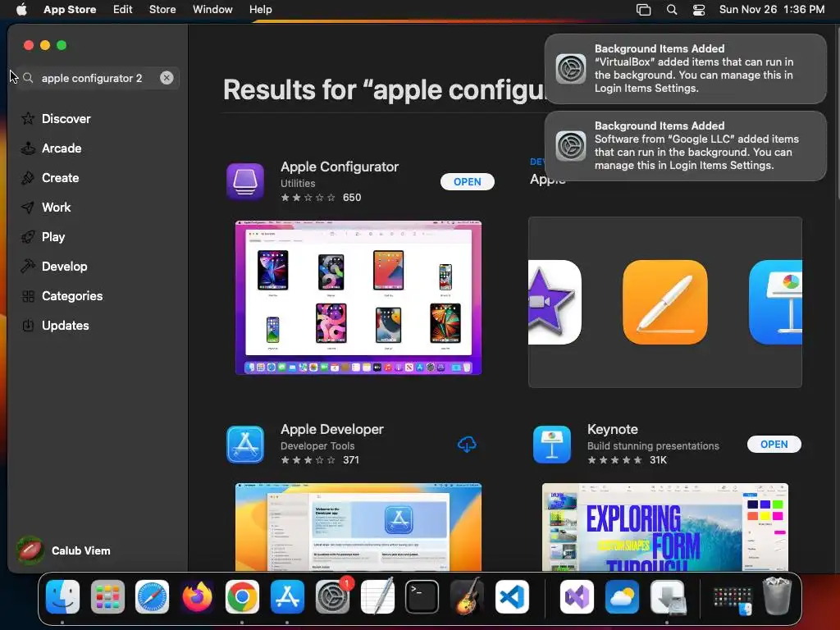This screenshot has height=630, width=840.
Task: Open the Help menu
Action: [x=260, y=10]
